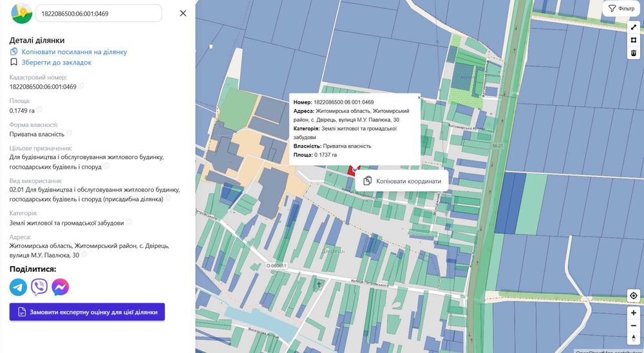This screenshot has height=353, width=644.
Task: Zoom in on the map
Action: coord(634,312)
